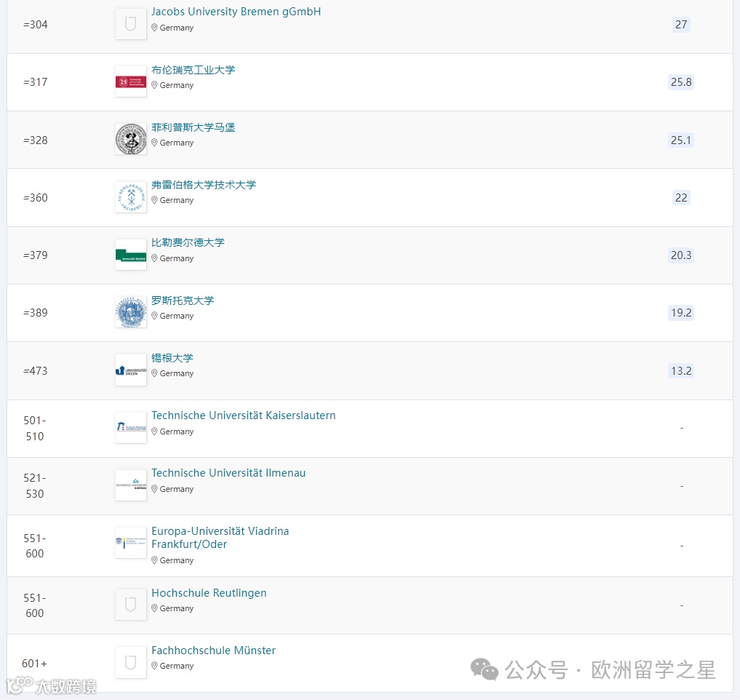The width and height of the screenshot is (740, 700).
Task: Open Europa-Universität Viadrina Frankfurt/Oder link
Action: pos(220,538)
